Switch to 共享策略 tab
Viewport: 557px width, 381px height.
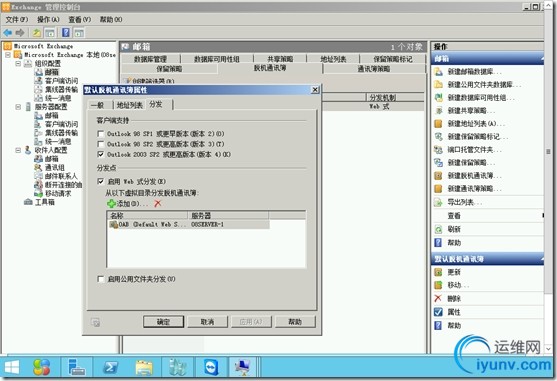pyautogui.click(x=280, y=59)
